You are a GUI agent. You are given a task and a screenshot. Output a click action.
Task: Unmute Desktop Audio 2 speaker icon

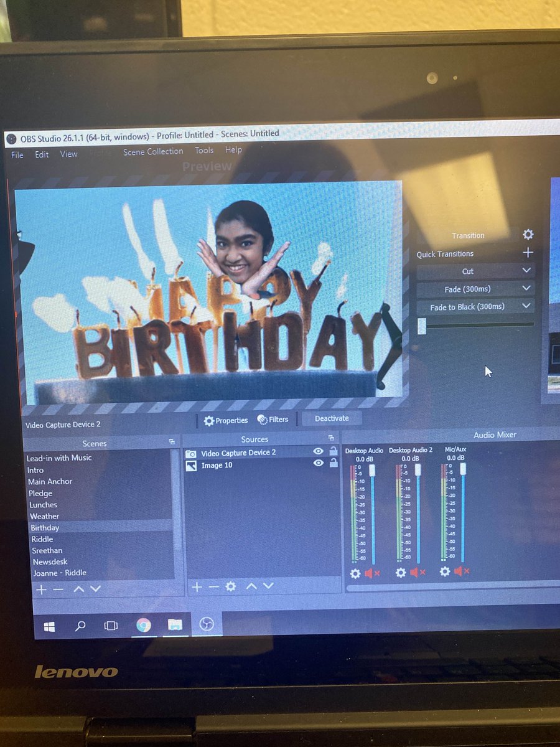click(x=418, y=573)
